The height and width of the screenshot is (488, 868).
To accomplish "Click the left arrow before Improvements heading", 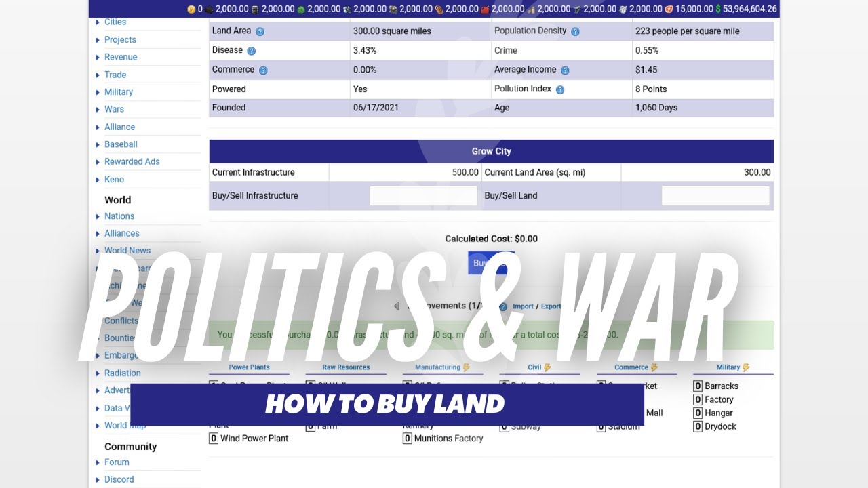I will (397, 306).
